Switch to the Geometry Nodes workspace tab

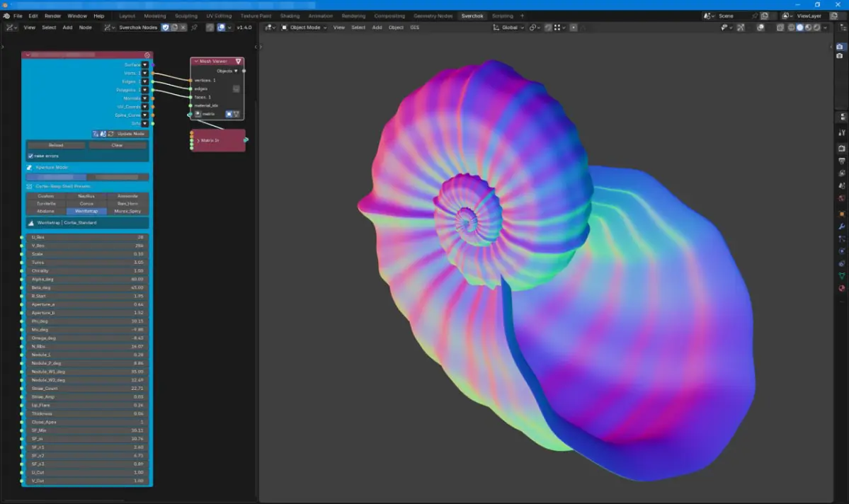click(433, 16)
